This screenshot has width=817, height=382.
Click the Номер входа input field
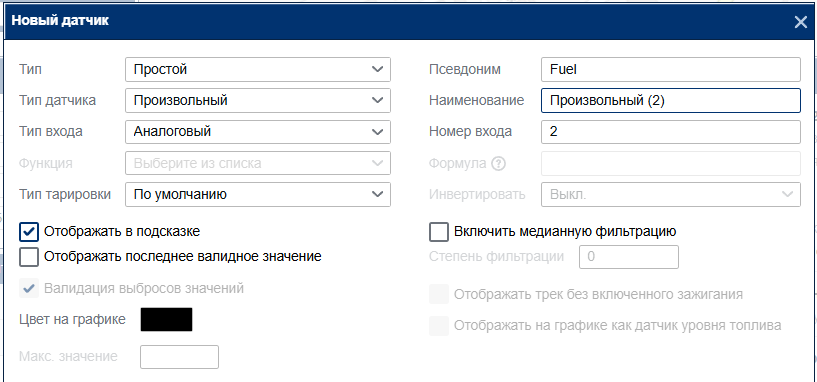click(671, 132)
